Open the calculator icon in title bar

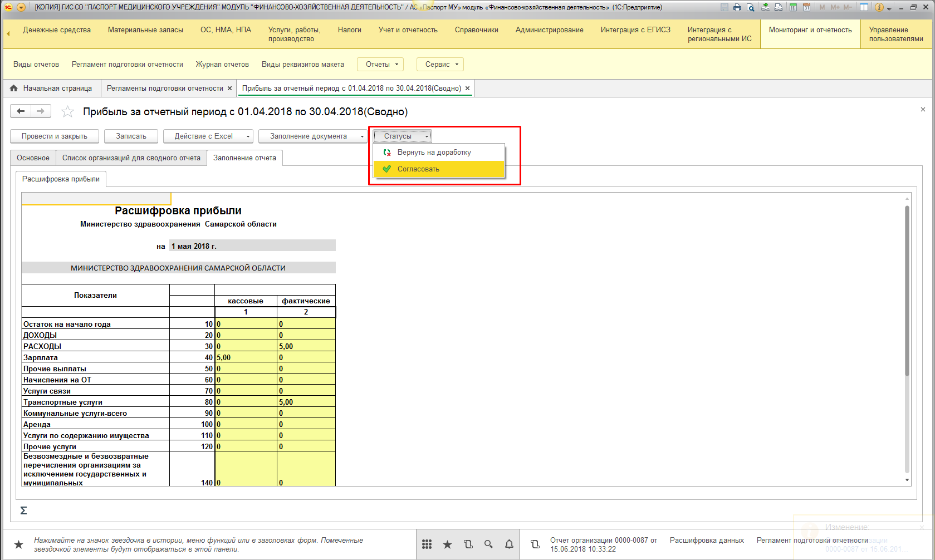coord(792,7)
